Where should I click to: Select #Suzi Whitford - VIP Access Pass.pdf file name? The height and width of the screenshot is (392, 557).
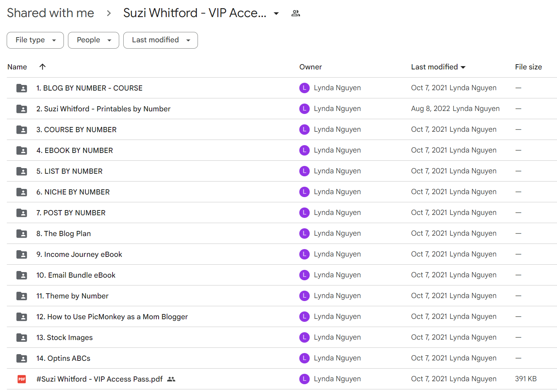pos(100,379)
